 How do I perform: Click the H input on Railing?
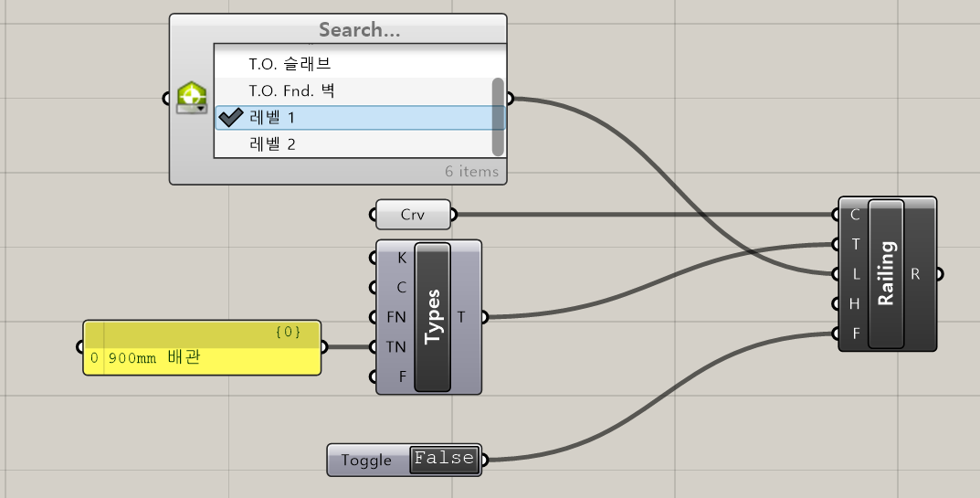[855, 303]
